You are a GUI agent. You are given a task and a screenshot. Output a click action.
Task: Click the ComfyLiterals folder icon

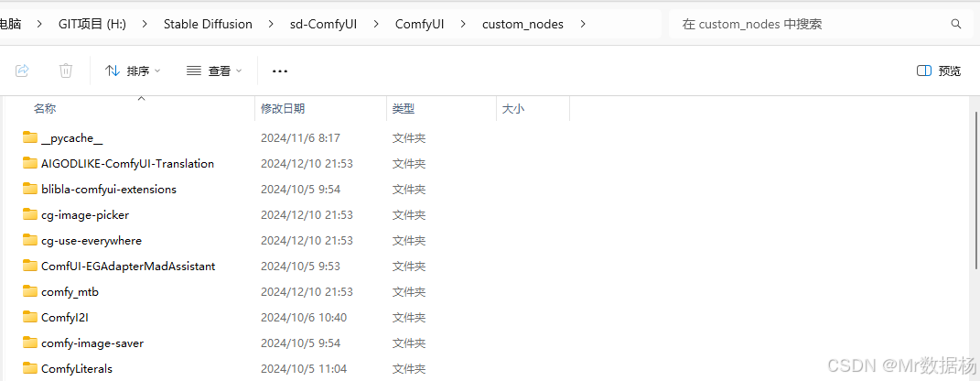(x=30, y=368)
